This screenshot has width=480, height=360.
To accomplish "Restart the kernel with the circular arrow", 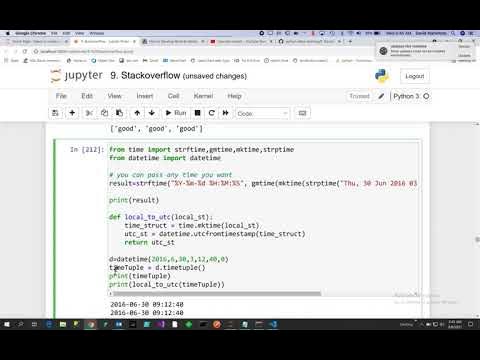I will (x=211, y=113).
